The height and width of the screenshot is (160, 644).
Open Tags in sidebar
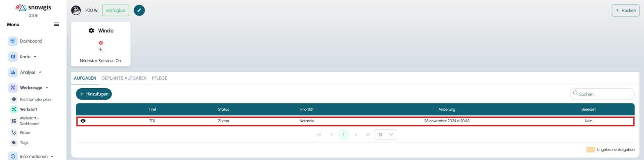click(24, 143)
